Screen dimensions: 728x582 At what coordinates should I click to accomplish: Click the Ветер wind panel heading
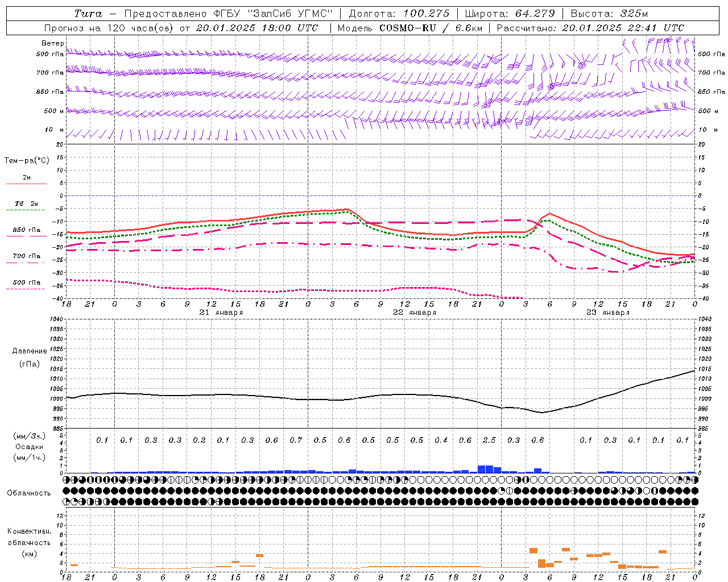[53, 43]
